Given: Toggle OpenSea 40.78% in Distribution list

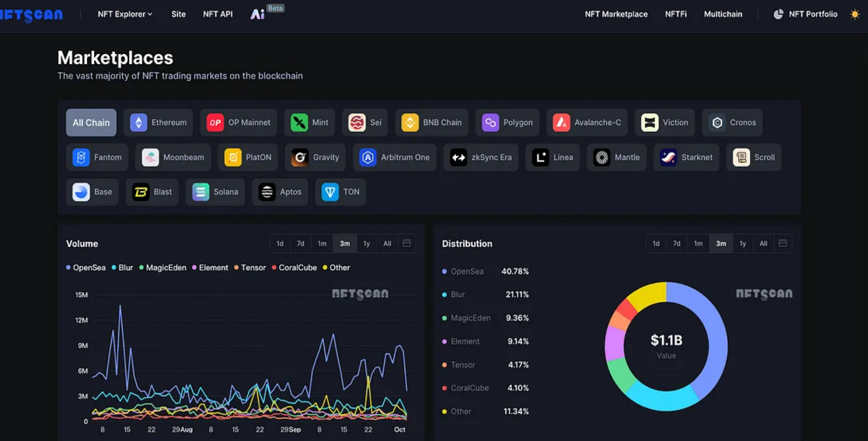Looking at the screenshot, I should tap(485, 272).
